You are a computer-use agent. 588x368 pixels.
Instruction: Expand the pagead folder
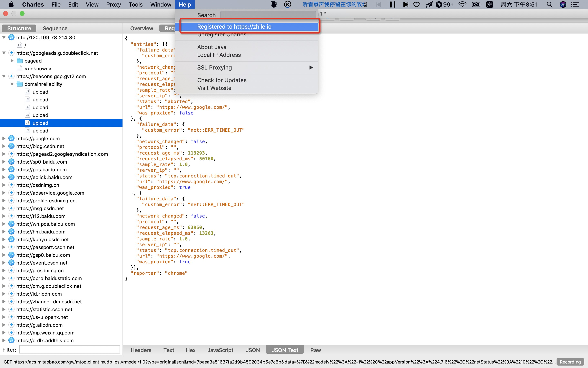[12, 61]
